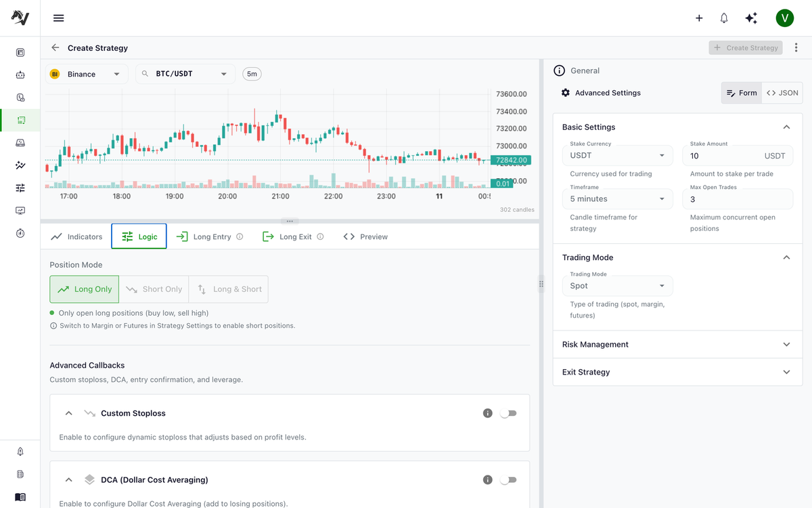The height and width of the screenshot is (508, 812).
Task: Switch settings view to JSON
Action: click(782, 93)
